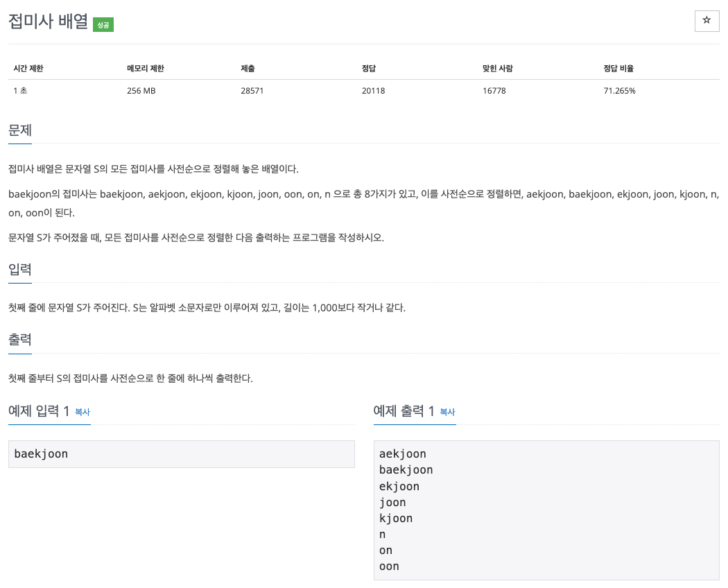Viewport: 728px width, 588px height.
Task: Select the 입력 section heading
Action: tap(19, 269)
